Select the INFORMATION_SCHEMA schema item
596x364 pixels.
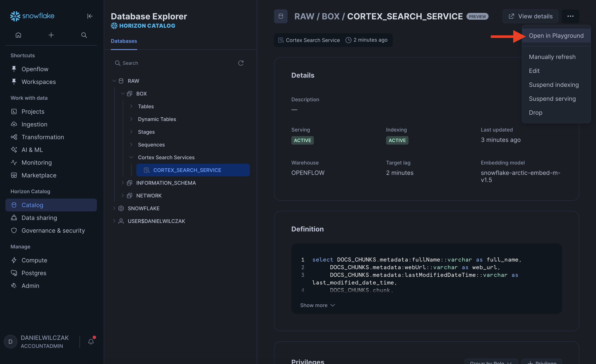pos(166,183)
